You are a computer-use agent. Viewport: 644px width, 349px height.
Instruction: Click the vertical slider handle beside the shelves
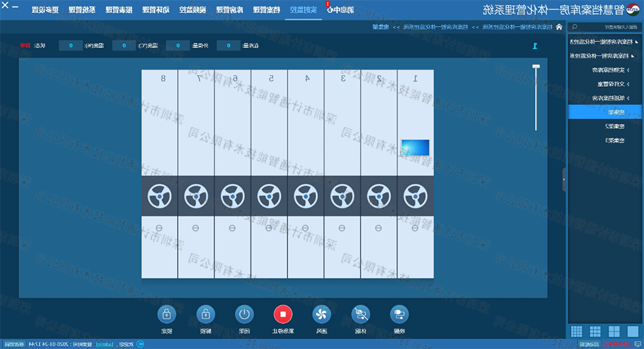[x=536, y=67]
